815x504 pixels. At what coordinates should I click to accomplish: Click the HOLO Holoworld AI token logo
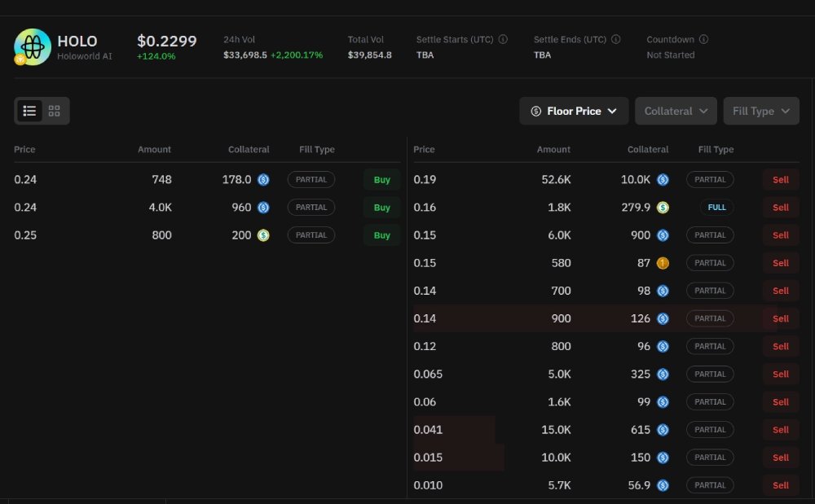(33, 47)
